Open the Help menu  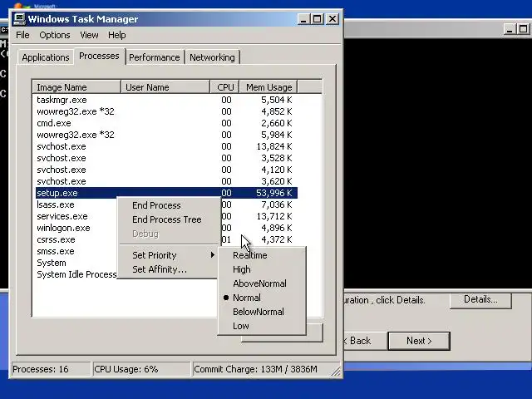(117, 35)
